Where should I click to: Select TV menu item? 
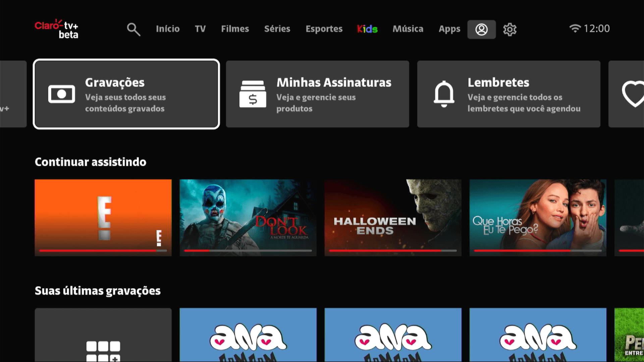200,29
